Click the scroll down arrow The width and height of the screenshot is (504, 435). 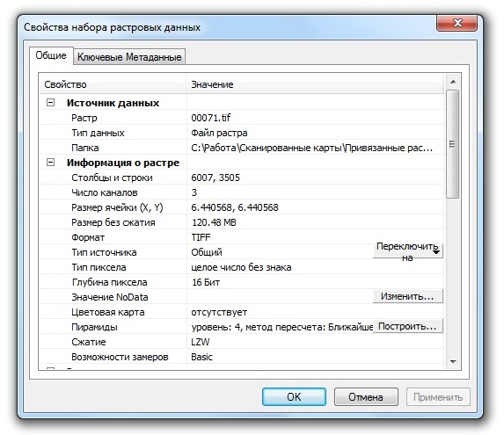453,362
